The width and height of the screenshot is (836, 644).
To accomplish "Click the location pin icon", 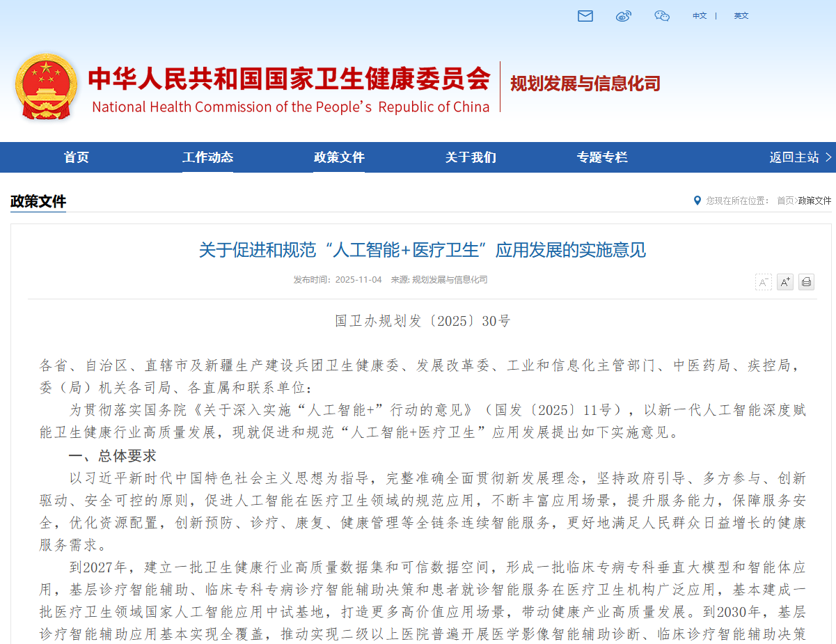I will click(x=697, y=201).
